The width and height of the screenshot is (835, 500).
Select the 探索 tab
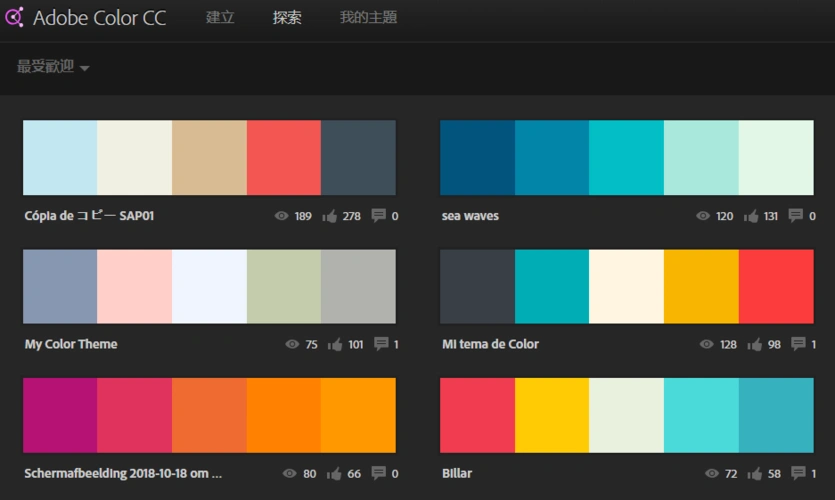[x=287, y=18]
